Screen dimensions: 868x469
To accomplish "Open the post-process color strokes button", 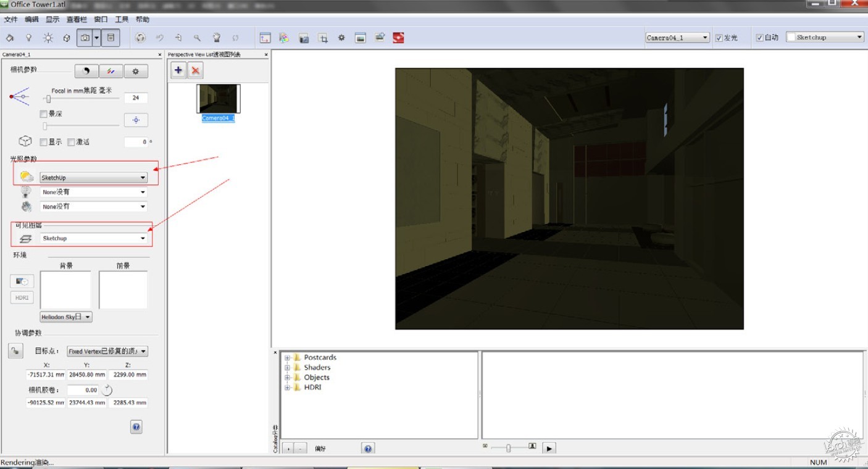I will click(111, 72).
